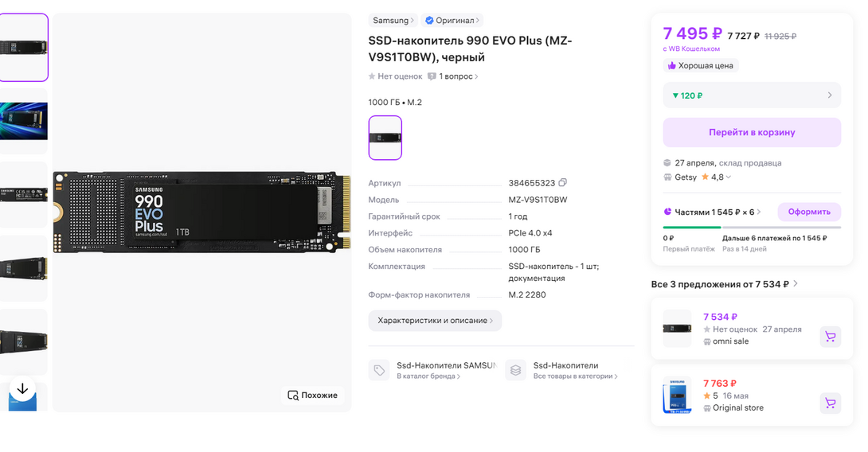Click the Хорошая цена badge
Viewport: 868px width, 452px height.
coord(701,66)
